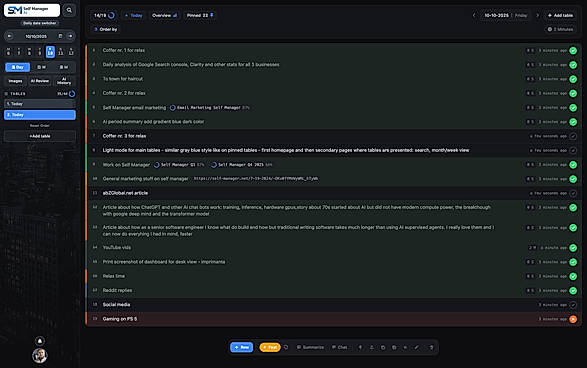Viewport: 587px width, 368px height.
Task: Jump to Today in the header
Action: (134, 15)
